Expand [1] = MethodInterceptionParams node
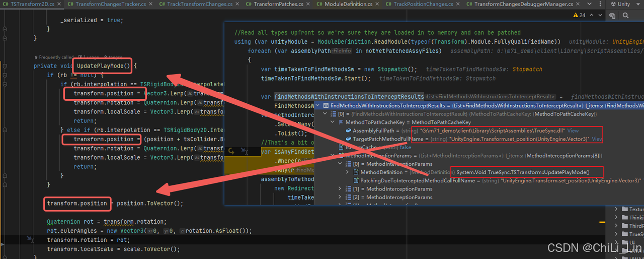 point(341,189)
